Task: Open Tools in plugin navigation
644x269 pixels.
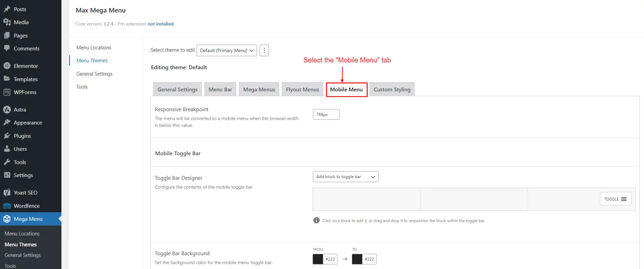Action: pyautogui.click(x=82, y=87)
